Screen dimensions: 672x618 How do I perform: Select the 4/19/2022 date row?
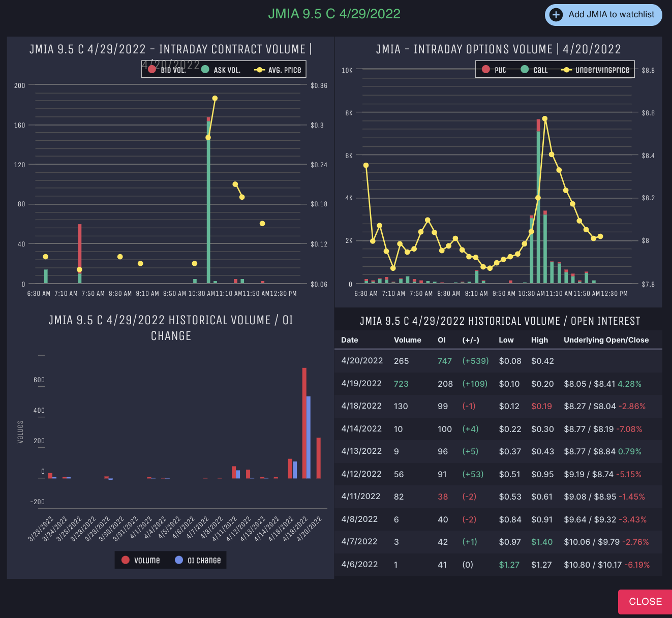tap(498, 384)
